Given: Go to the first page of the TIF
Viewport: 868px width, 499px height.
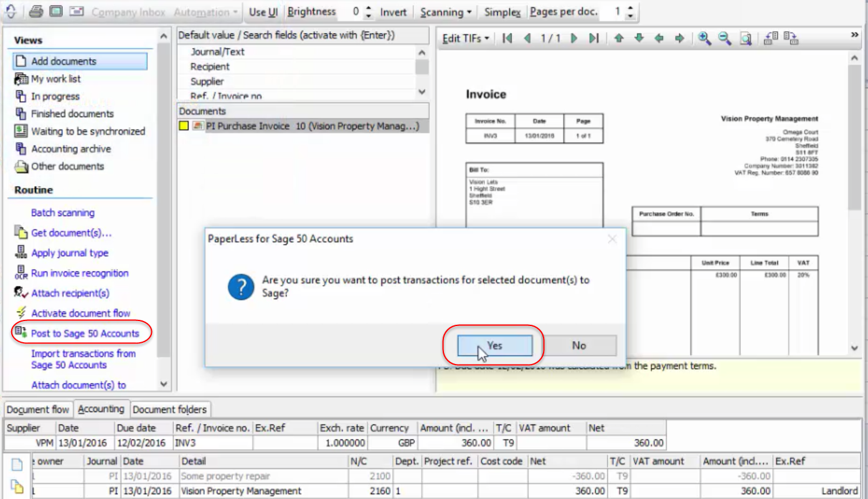Looking at the screenshot, I should [x=507, y=38].
